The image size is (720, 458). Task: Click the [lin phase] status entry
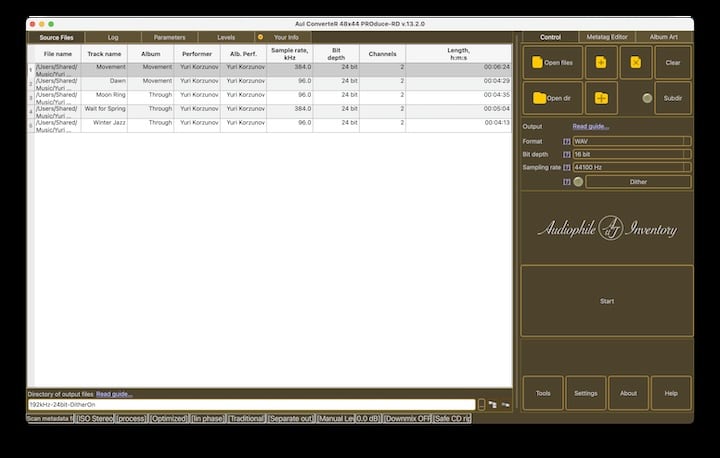[x=208, y=418]
